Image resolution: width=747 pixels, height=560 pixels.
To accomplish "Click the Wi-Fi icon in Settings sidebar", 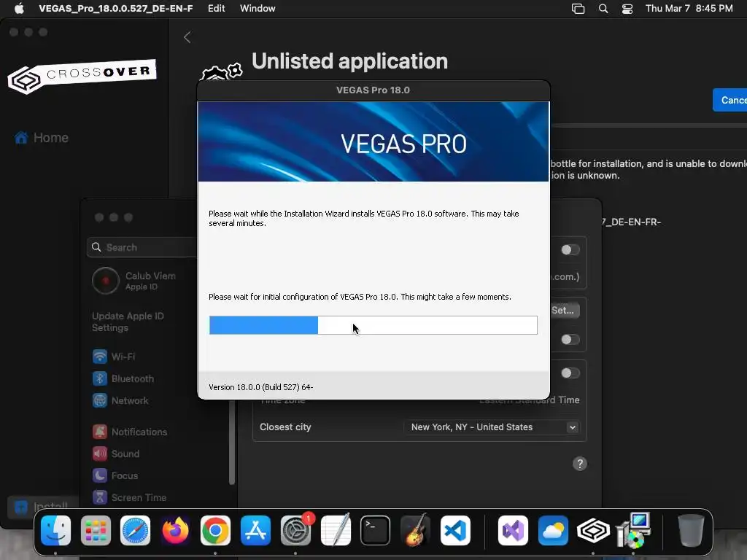I will point(99,356).
